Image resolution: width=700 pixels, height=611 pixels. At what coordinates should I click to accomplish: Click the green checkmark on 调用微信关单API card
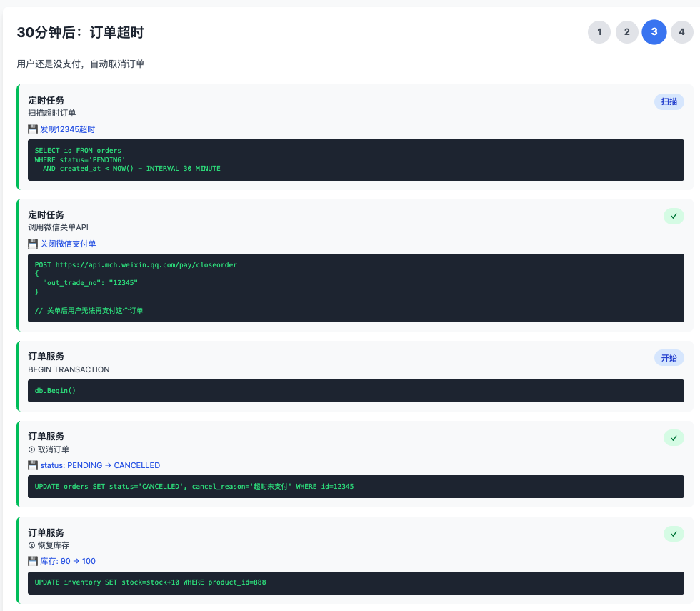click(x=674, y=216)
